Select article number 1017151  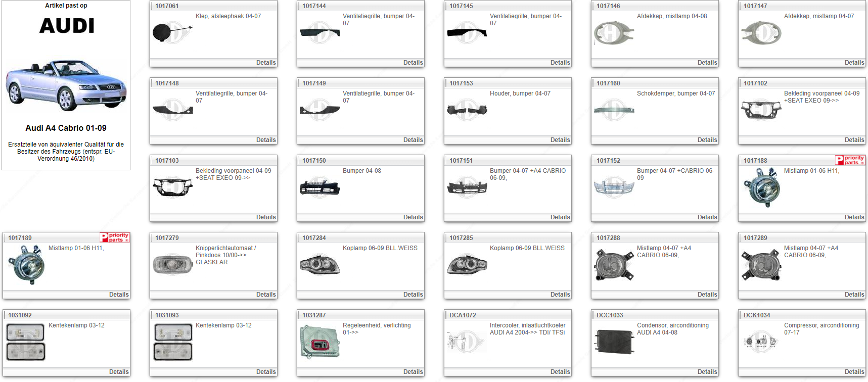click(x=461, y=161)
